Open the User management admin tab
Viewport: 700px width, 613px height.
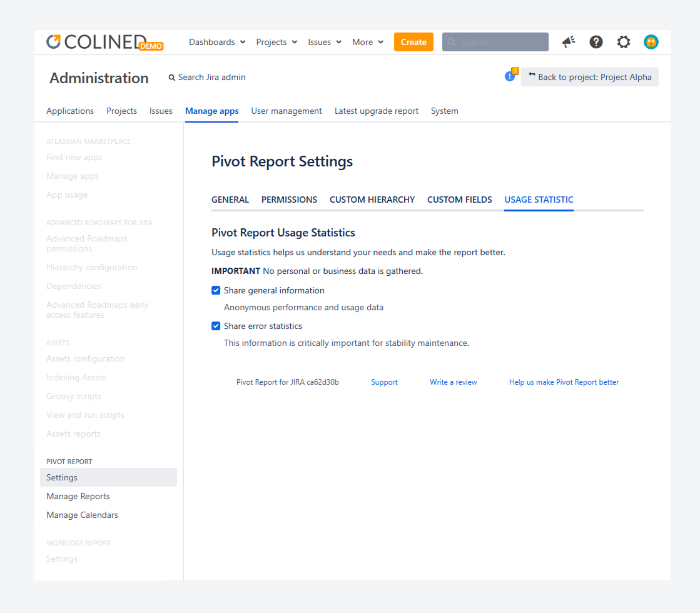[286, 111]
